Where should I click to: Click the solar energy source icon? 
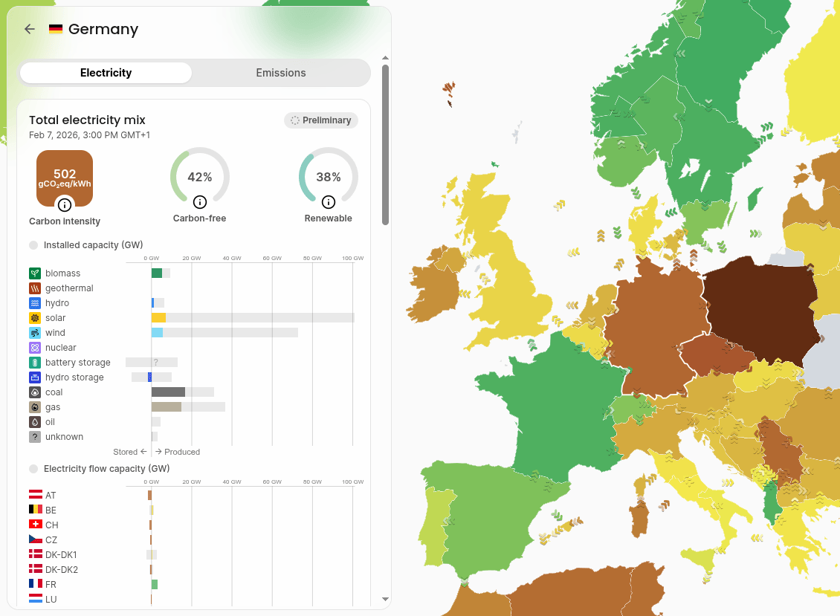(x=35, y=318)
